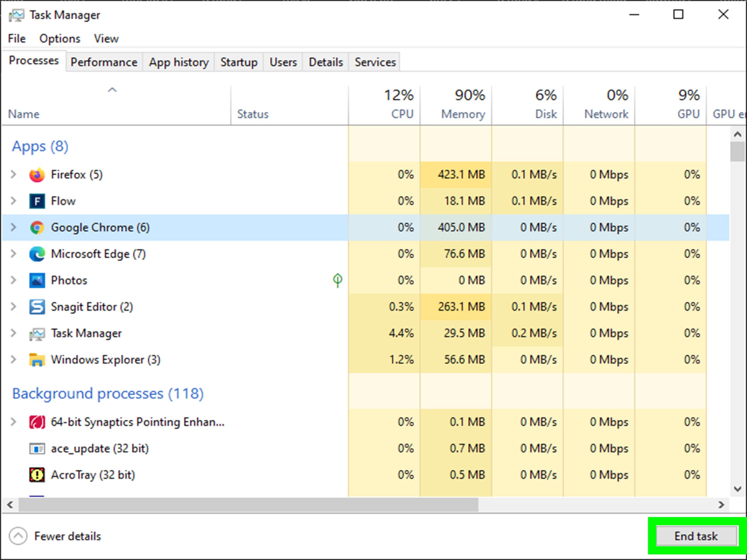Expand the Photos process row

13,280
